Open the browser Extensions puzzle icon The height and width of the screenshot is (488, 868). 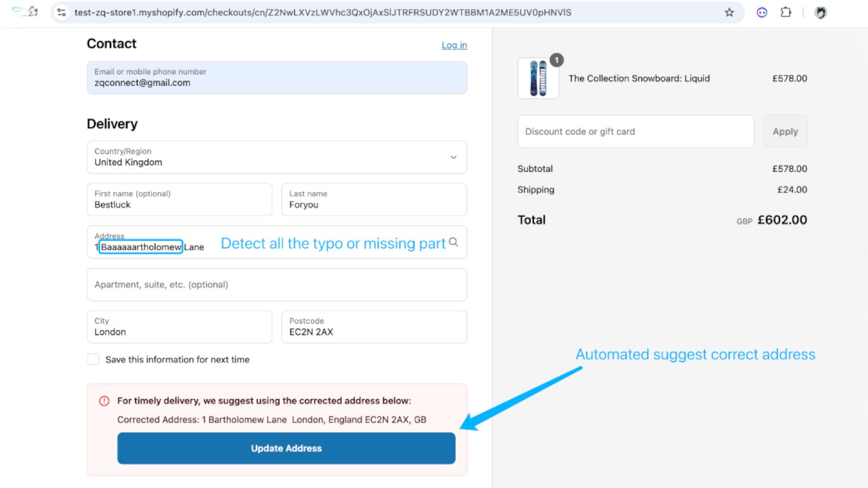(x=786, y=12)
